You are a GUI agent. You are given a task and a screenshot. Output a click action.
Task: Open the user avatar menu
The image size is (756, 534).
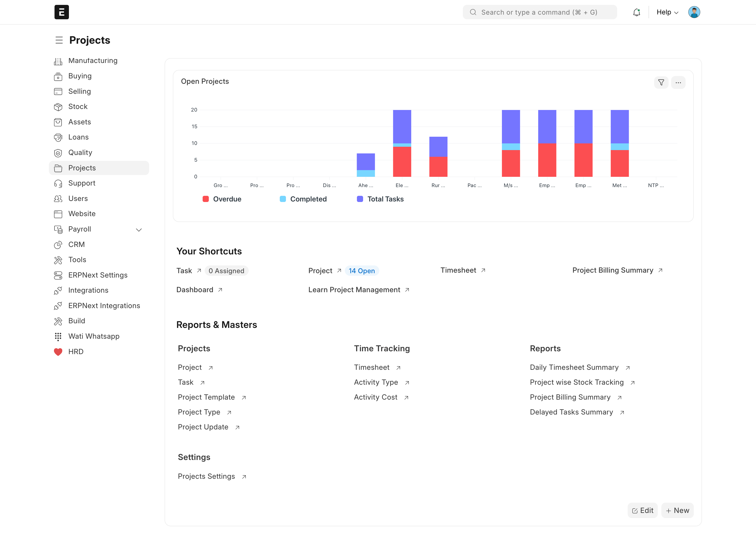[x=694, y=12]
